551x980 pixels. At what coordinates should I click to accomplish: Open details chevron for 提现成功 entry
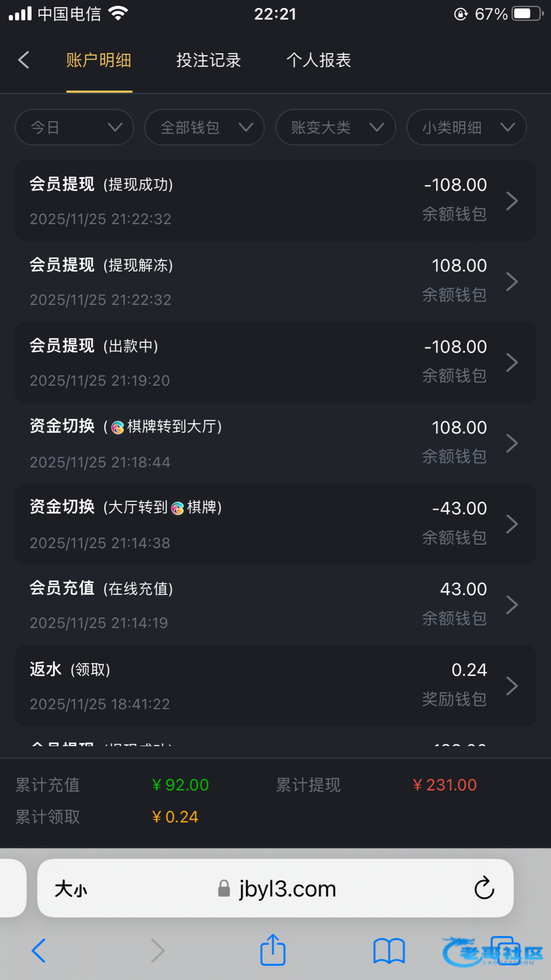(512, 201)
